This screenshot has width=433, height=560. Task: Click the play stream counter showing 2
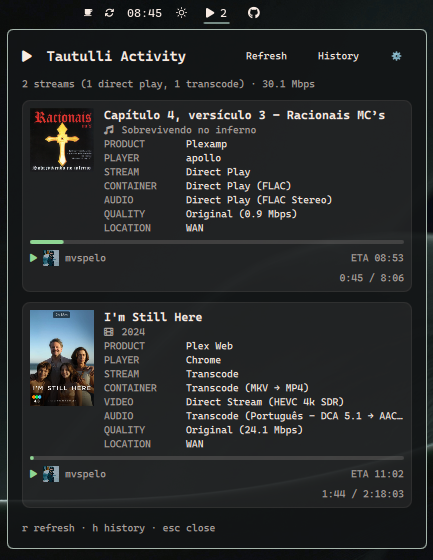(216, 13)
